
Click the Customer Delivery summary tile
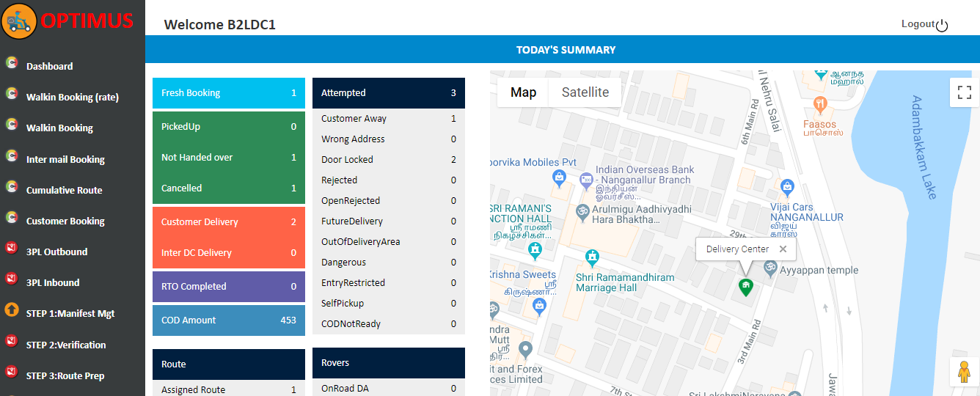click(x=228, y=222)
